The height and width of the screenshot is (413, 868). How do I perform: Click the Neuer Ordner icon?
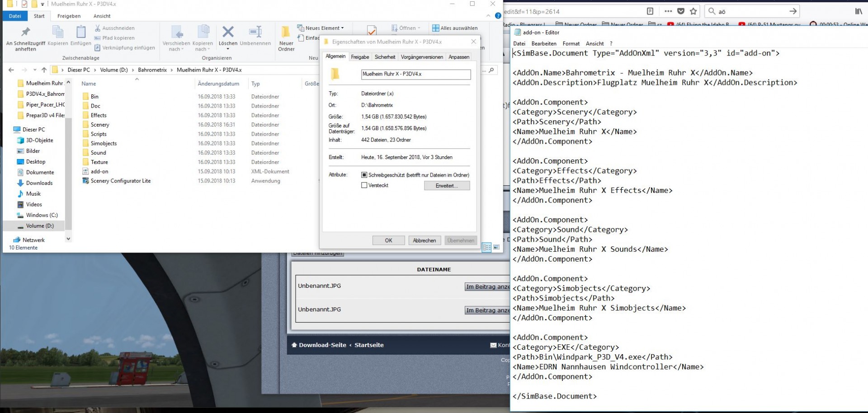286,32
